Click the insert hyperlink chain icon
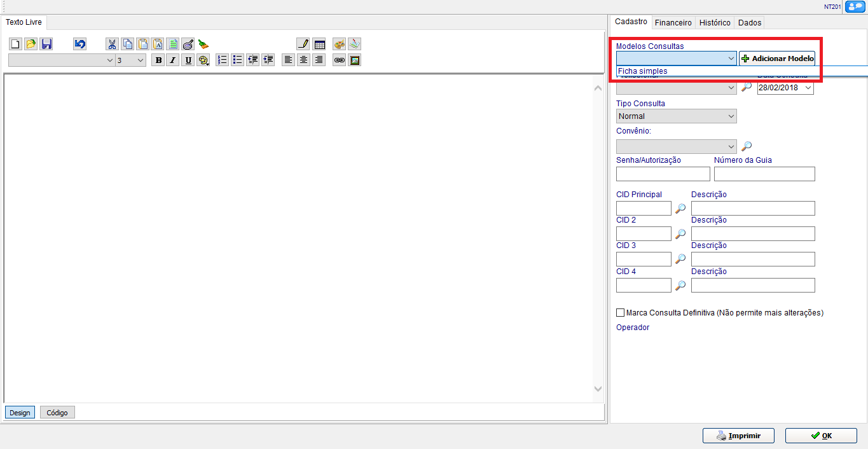 [340, 60]
